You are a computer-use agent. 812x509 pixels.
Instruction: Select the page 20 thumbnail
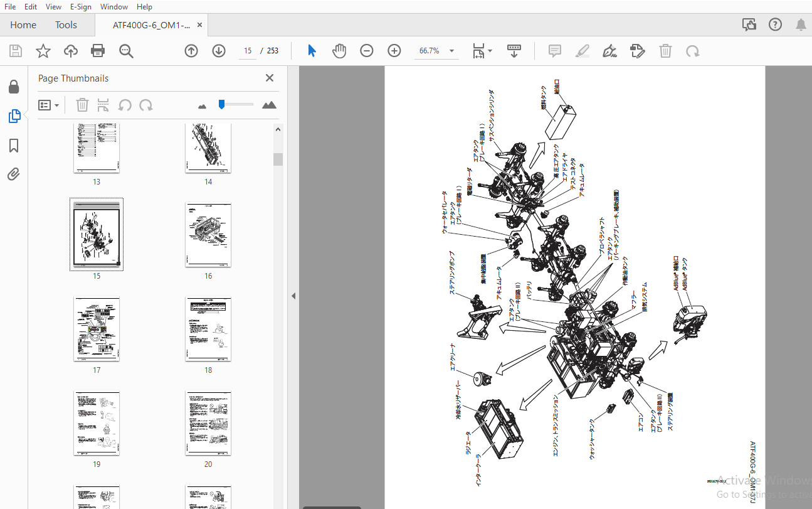(208, 423)
